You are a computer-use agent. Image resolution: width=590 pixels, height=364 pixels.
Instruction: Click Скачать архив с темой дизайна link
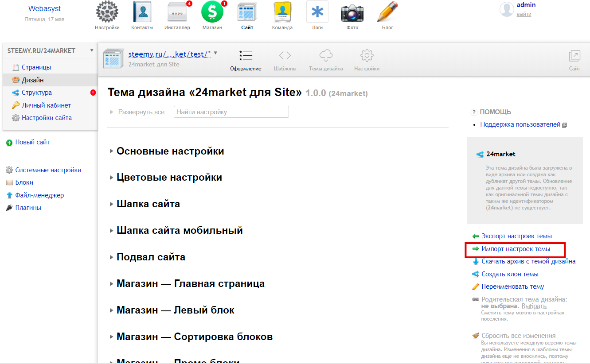(528, 262)
